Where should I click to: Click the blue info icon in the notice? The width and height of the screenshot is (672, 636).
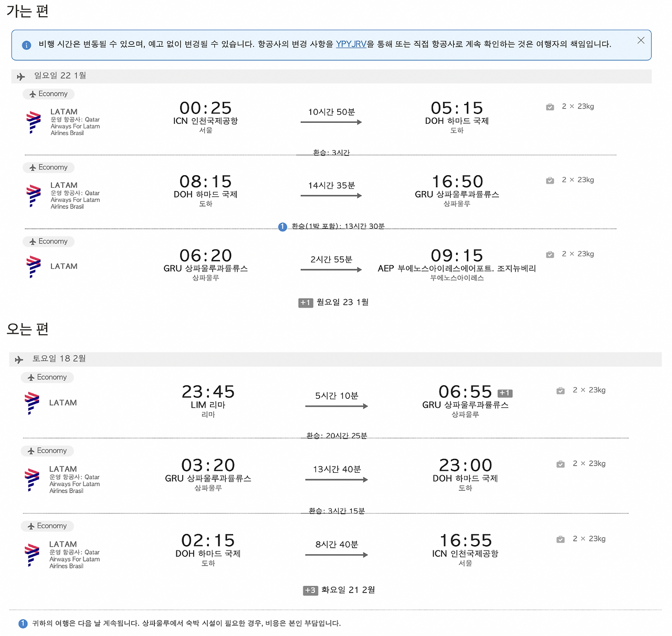[26, 45]
